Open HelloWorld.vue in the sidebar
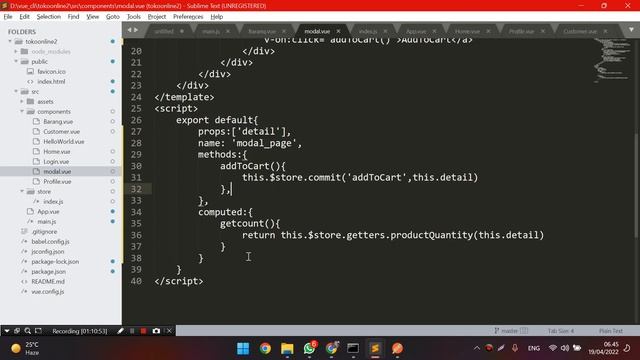 (x=64, y=142)
